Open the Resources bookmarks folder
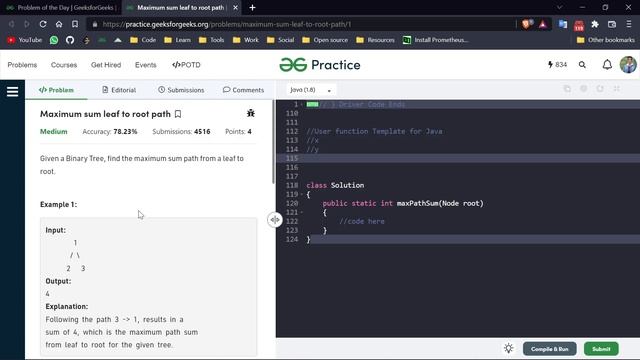640x360 pixels. coord(376,40)
